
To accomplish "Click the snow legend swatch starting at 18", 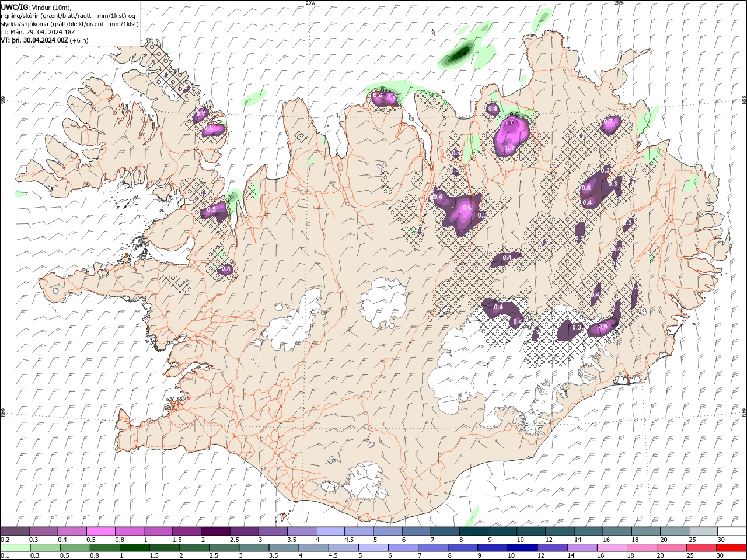I will click(x=645, y=531).
